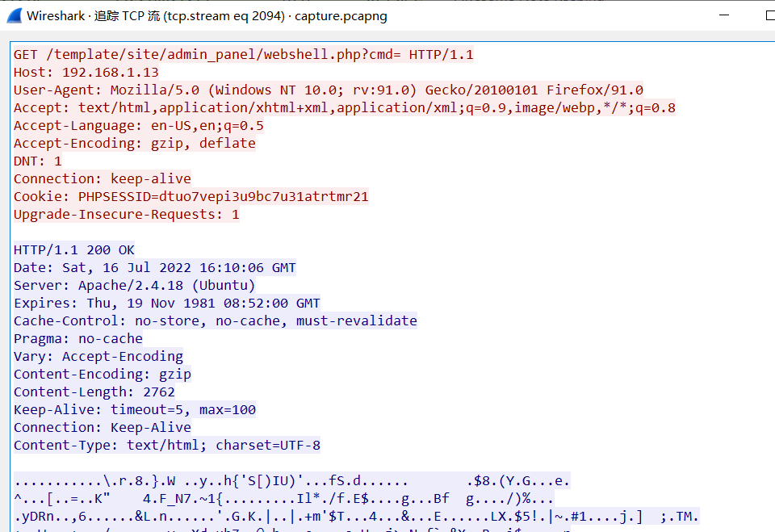Click the Content-Length: 2762 line
The width and height of the screenshot is (775, 532).
click(94, 392)
